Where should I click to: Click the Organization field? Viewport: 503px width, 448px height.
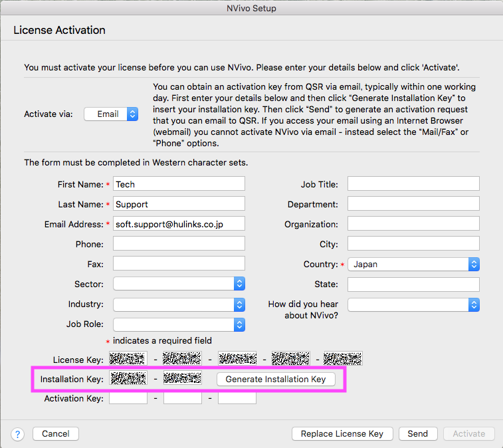pyautogui.click(x=413, y=224)
